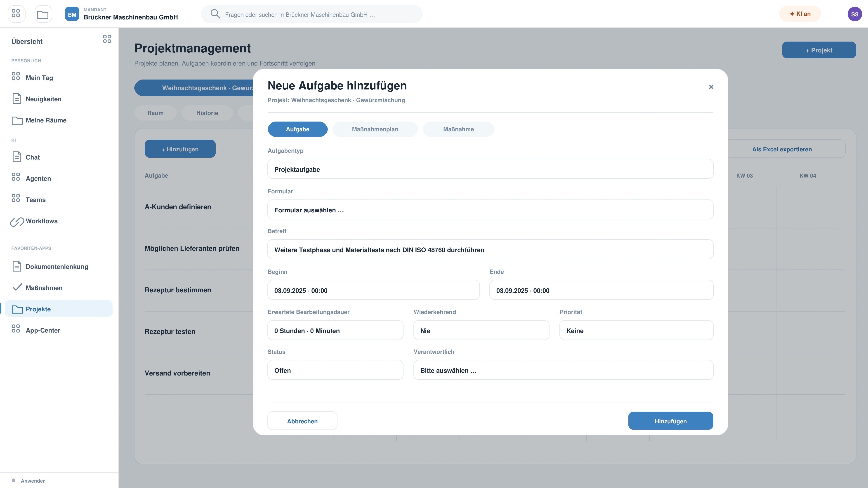
Task: Click the Chat document icon
Action: coord(17,157)
